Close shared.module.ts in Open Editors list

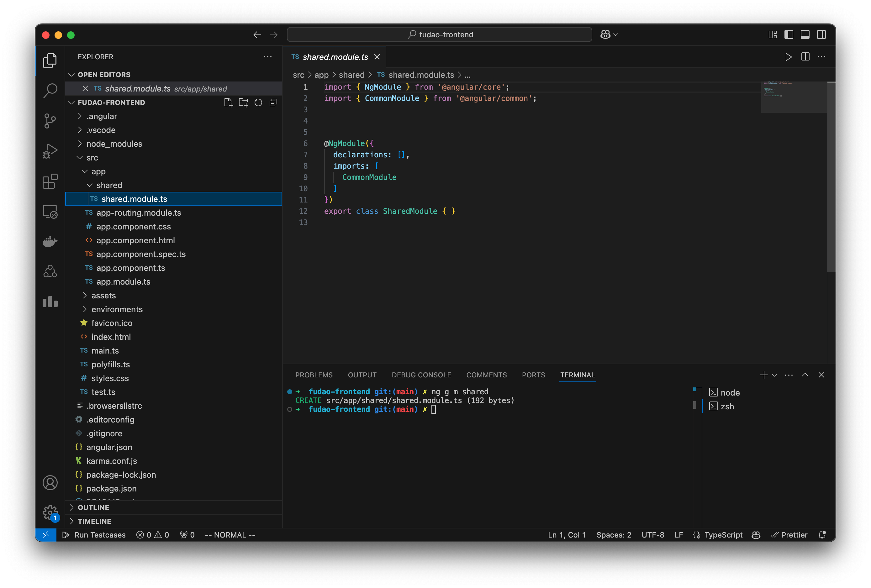85,88
